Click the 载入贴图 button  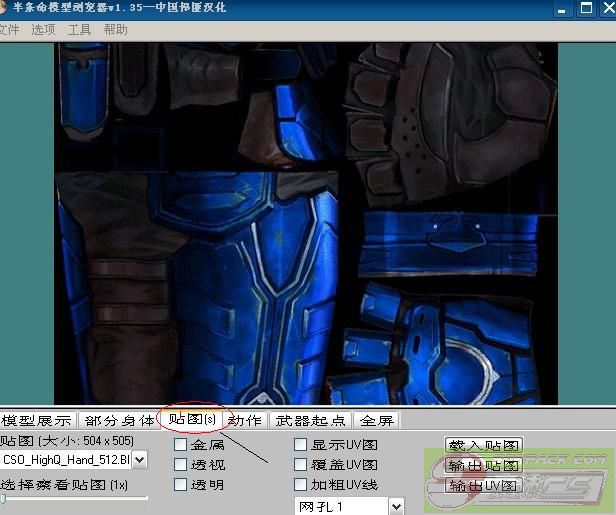click(484, 445)
